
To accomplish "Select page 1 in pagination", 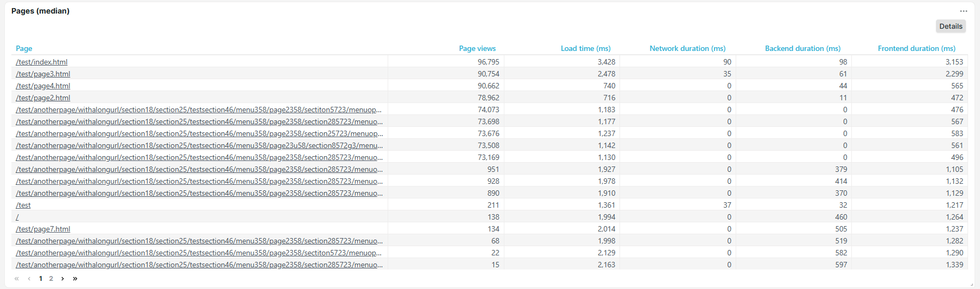I will [x=41, y=278].
